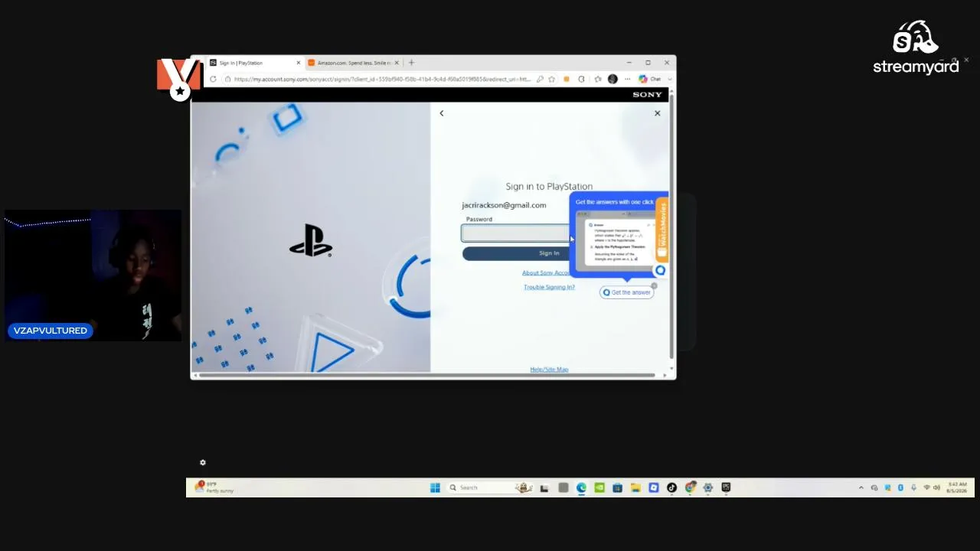This screenshot has height=551, width=980.
Task: Click the webcam video thumbnail
Action: pos(93,275)
